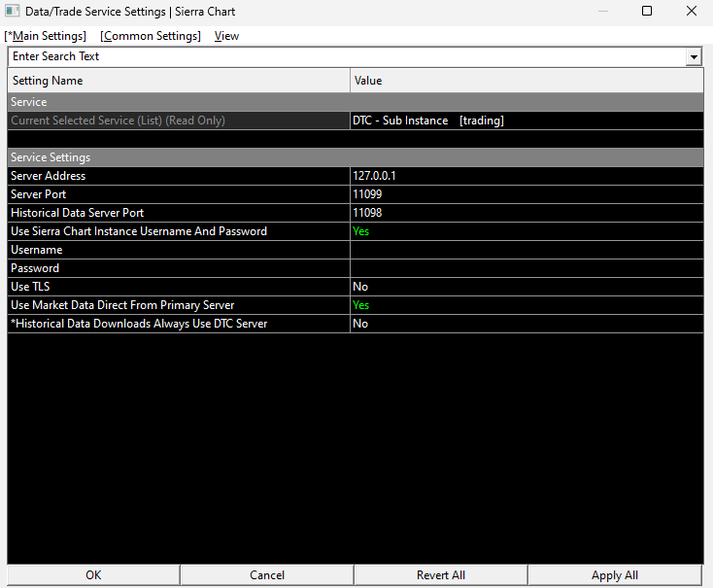The height and width of the screenshot is (588, 713).
Task: Click the Apply All button
Action: tap(615, 575)
